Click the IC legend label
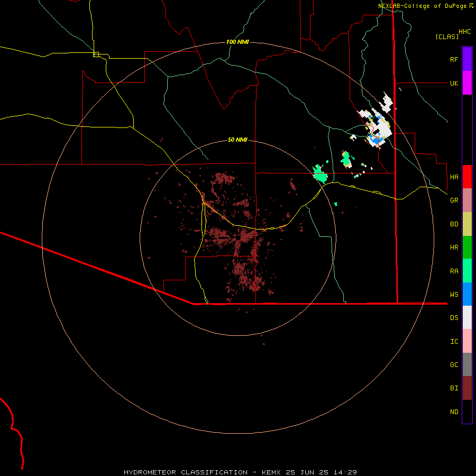Viewport: 476px width, 476px height. pyautogui.click(x=454, y=342)
